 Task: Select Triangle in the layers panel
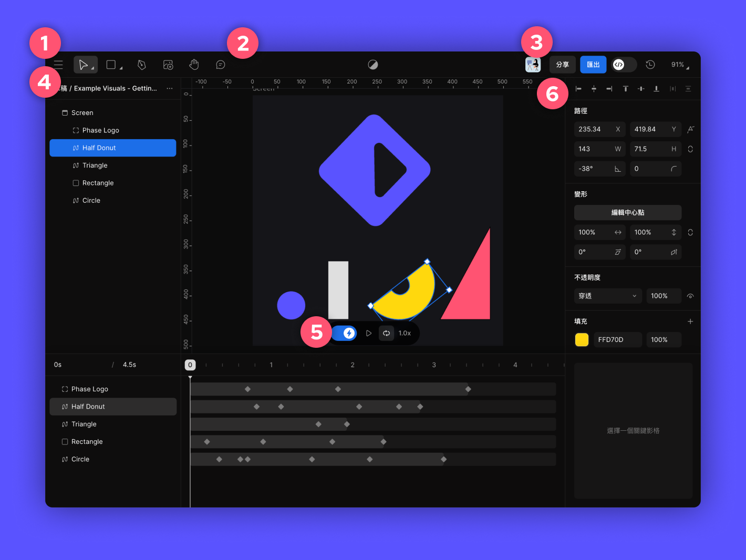113,165
